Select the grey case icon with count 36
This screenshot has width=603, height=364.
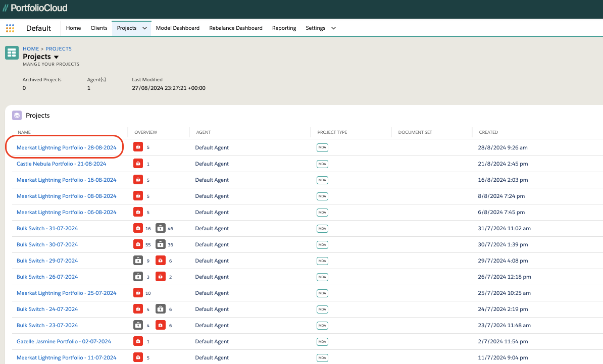(160, 244)
